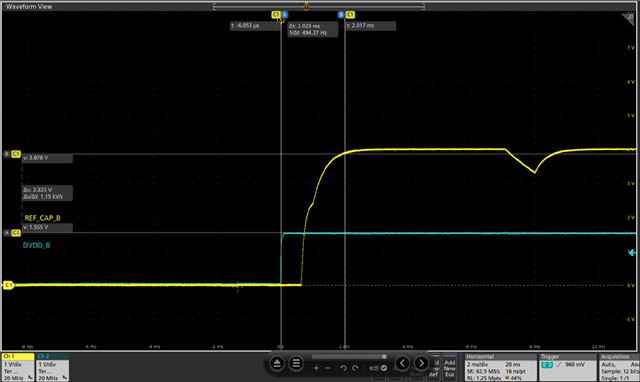Toggle the checkmark option in the floating toolbar

pos(384,368)
